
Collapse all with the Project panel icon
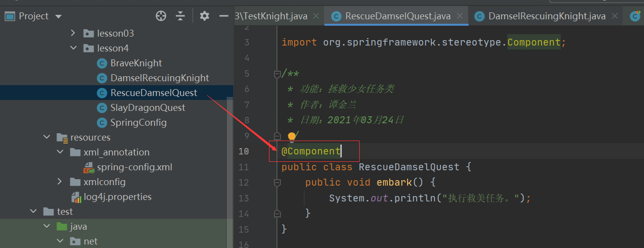click(x=180, y=16)
